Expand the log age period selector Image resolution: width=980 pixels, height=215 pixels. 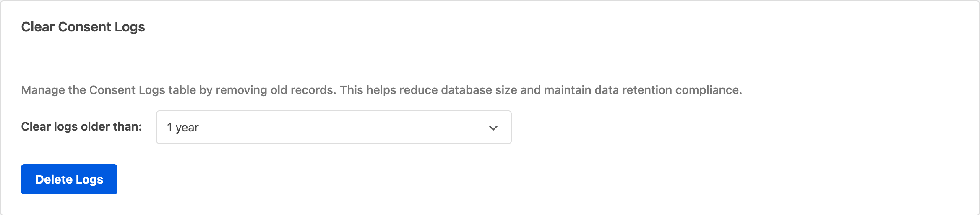(334, 127)
